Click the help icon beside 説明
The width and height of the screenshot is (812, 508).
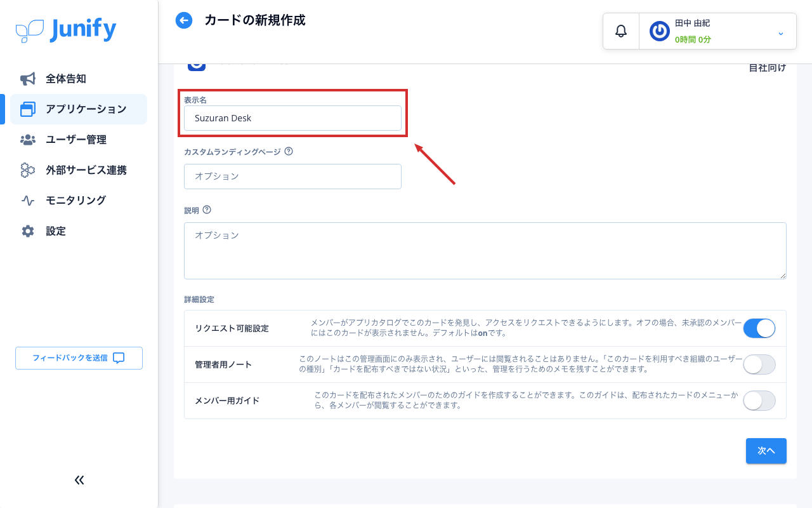[207, 210]
